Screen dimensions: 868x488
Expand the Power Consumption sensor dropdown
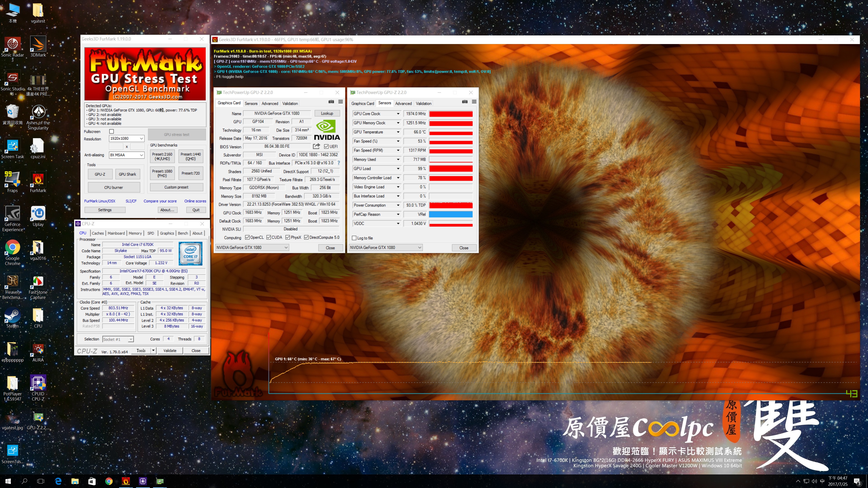click(x=398, y=205)
